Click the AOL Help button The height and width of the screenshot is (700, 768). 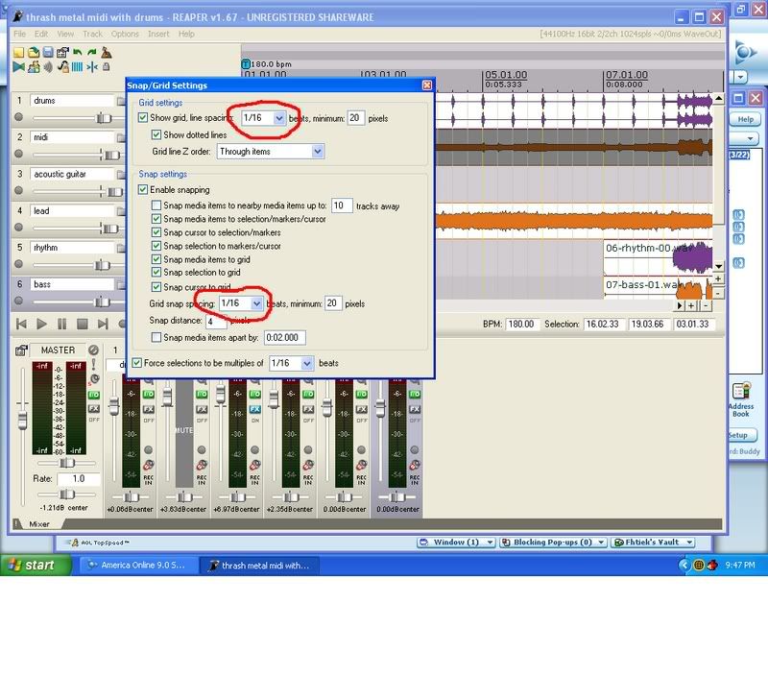(746, 119)
